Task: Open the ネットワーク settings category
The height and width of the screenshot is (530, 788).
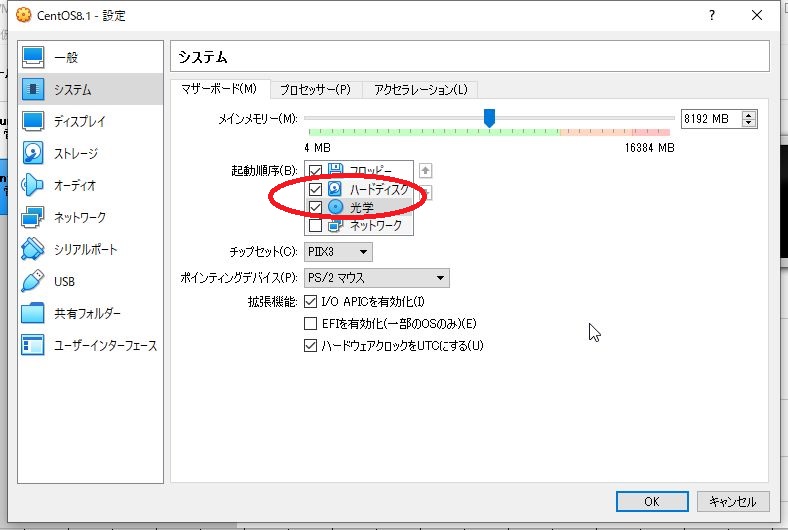Action: [90, 218]
